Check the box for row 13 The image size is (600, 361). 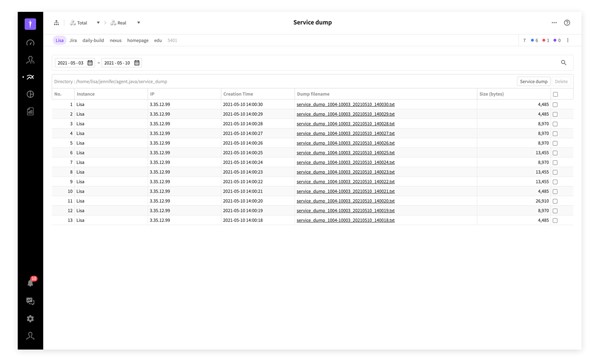(x=555, y=221)
